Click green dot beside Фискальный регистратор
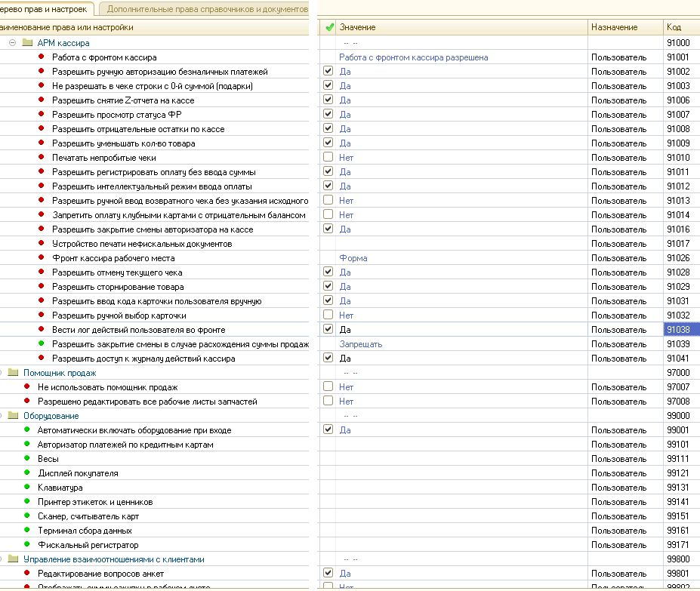Screen dimensions: 700x591 pos(27,544)
